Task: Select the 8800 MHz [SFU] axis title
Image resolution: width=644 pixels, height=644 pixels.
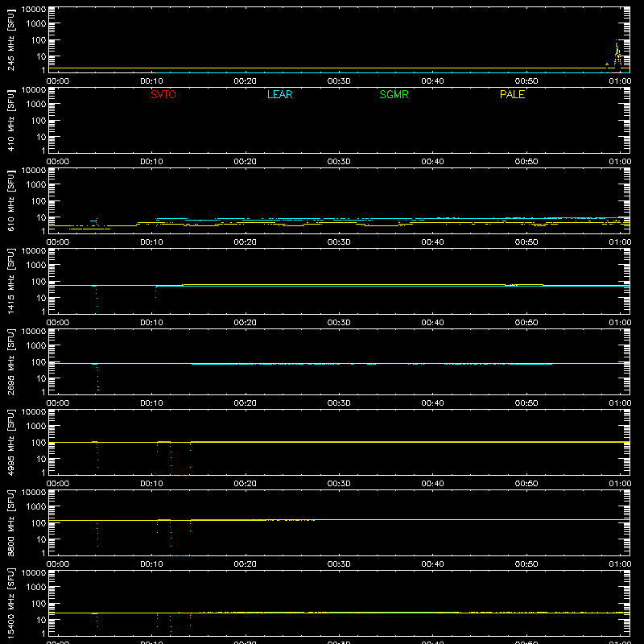Action: click(x=11, y=522)
